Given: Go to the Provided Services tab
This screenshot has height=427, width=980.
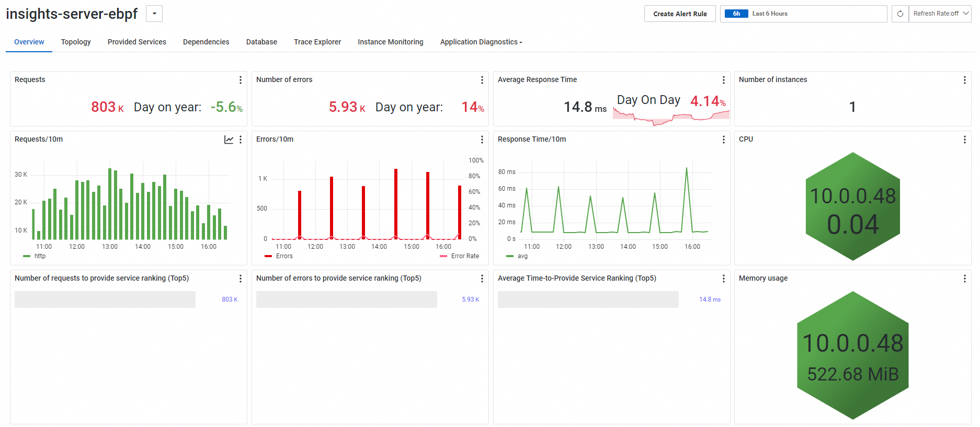Looking at the screenshot, I should (x=137, y=42).
